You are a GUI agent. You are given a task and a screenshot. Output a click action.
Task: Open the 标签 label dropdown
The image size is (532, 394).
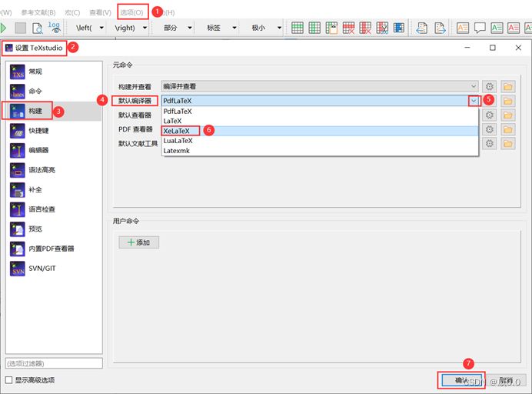(x=234, y=28)
